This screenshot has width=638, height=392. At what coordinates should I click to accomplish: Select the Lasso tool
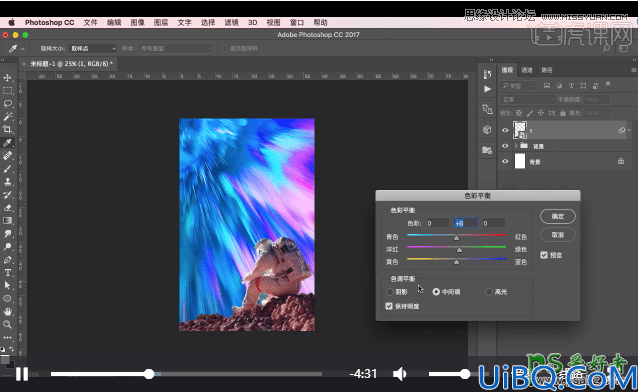point(7,103)
